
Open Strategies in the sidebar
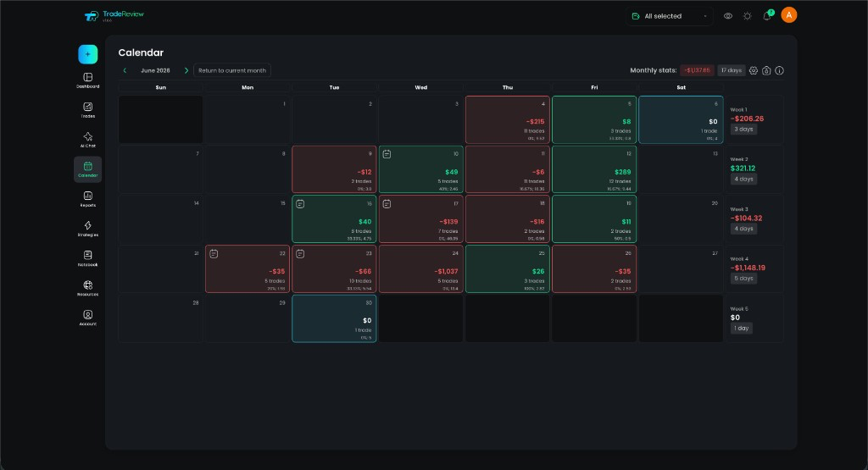(x=87, y=229)
